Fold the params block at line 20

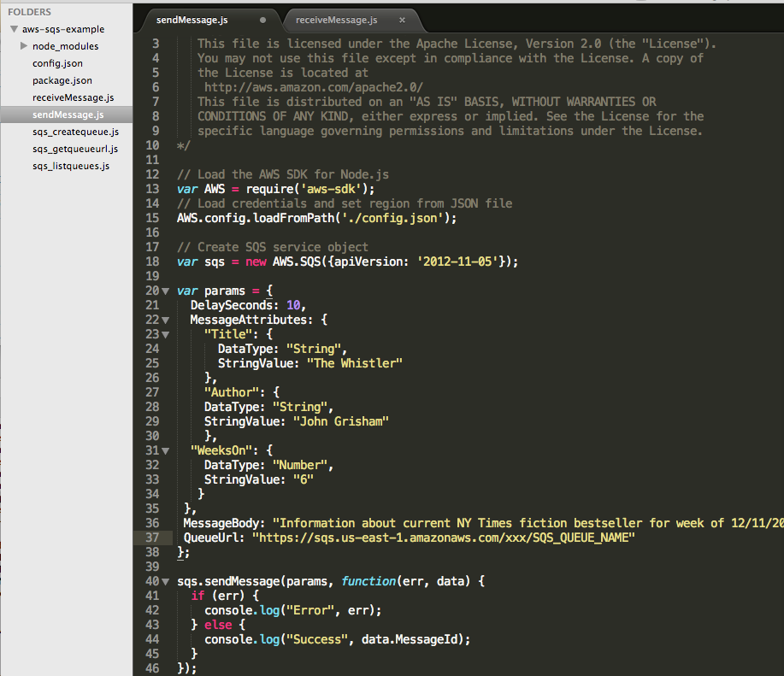click(166, 291)
